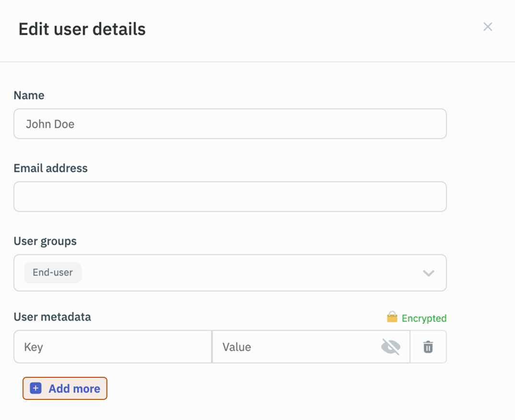Viewport: 515px width, 420px height.
Task: Click the User metadata label
Action: pyautogui.click(x=52, y=317)
